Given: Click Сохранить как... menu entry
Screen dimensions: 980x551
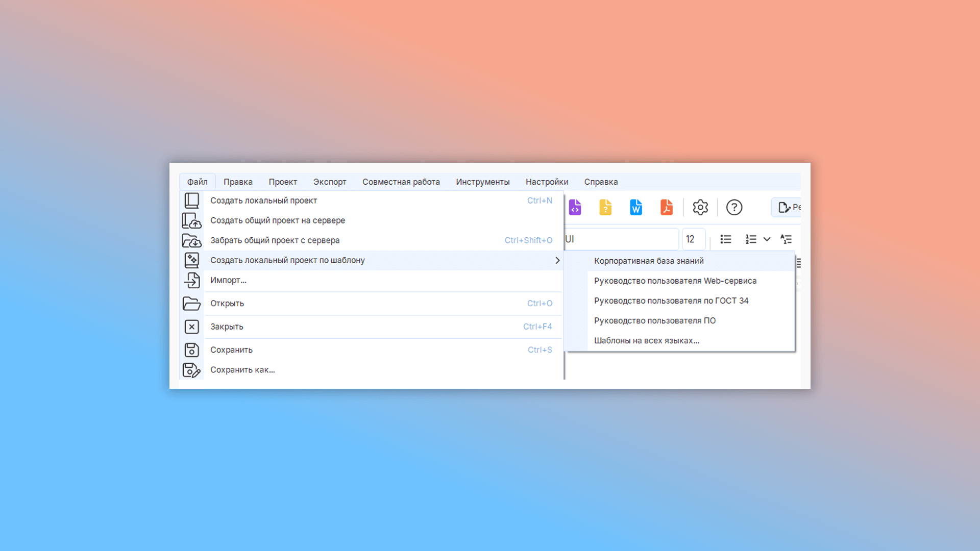Looking at the screenshot, I should 242,370.
